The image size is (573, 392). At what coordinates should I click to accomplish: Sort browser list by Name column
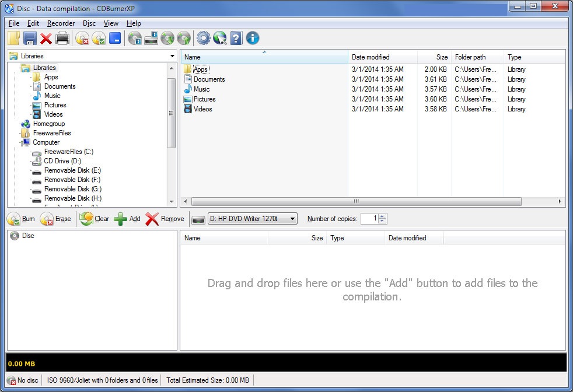pyautogui.click(x=264, y=57)
